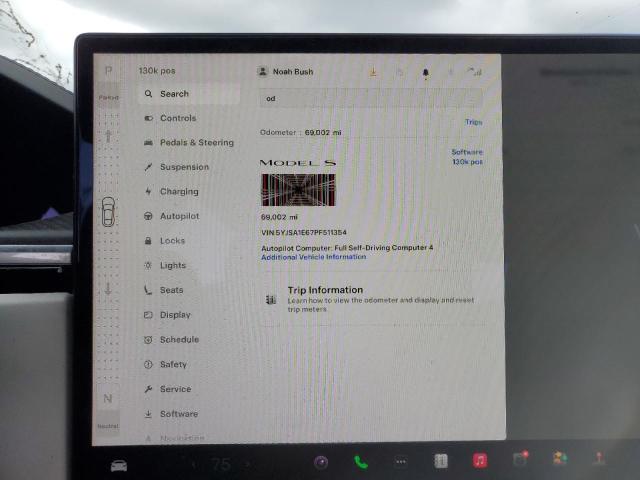
Task: Tap the Software download arrow icon in the sidebar
Action: [x=148, y=414]
